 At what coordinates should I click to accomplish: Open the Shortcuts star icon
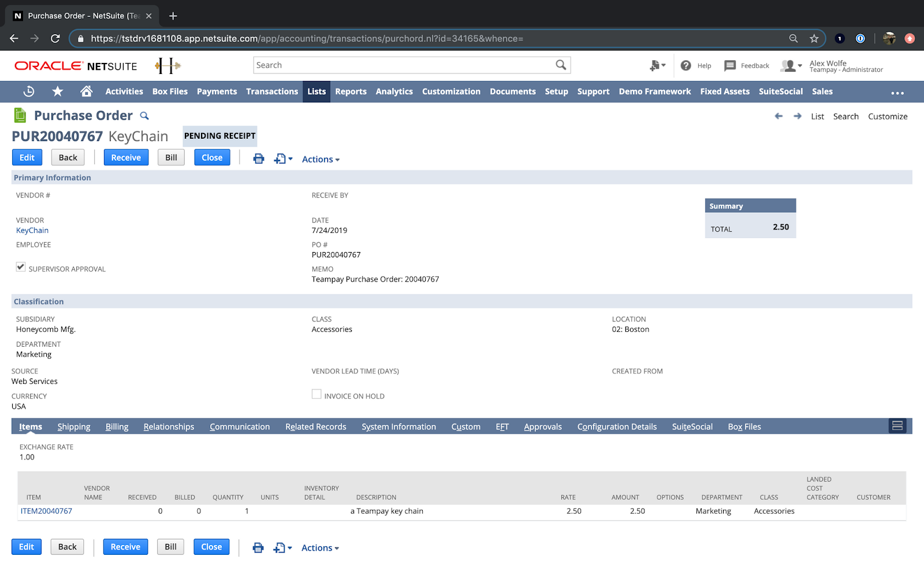point(58,91)
